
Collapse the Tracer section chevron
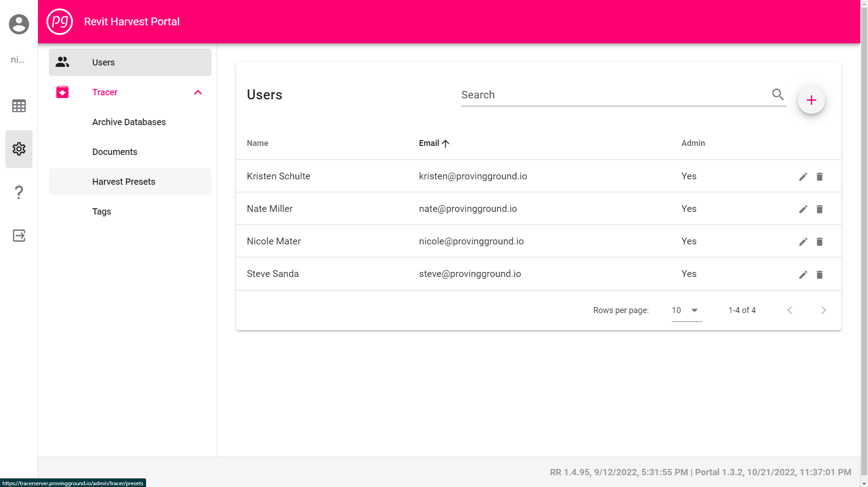[x=198, y=92]
